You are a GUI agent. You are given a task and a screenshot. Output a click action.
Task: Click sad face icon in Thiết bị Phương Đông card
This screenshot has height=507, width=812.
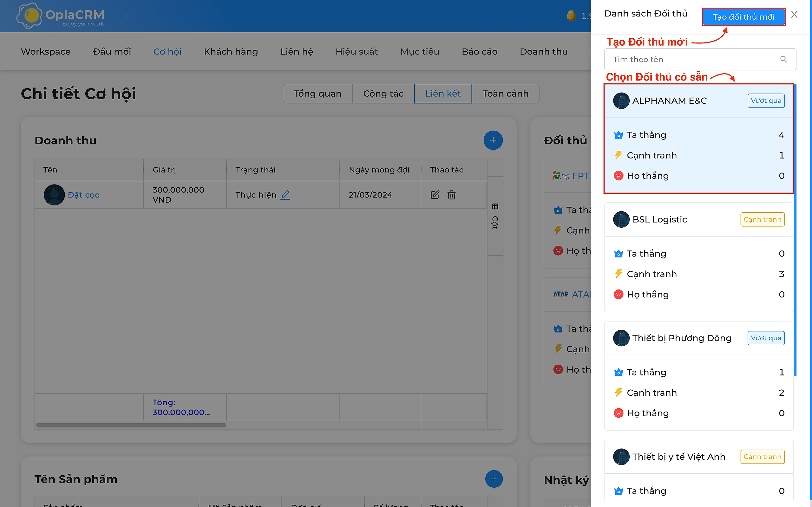(x=619, y=413)
